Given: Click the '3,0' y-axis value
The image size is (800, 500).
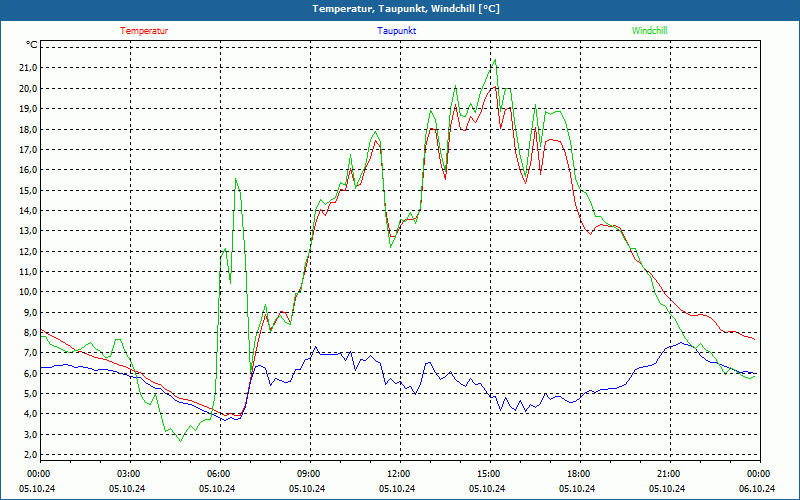Looking at the screenshot, I should pyautogui.click(x=31, y=434).
